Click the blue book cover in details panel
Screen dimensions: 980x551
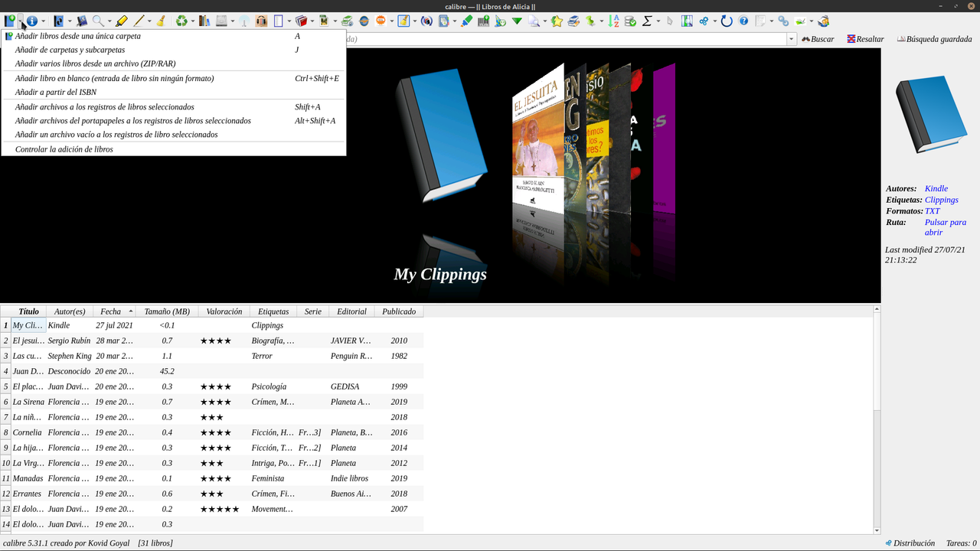click(931, 115)
